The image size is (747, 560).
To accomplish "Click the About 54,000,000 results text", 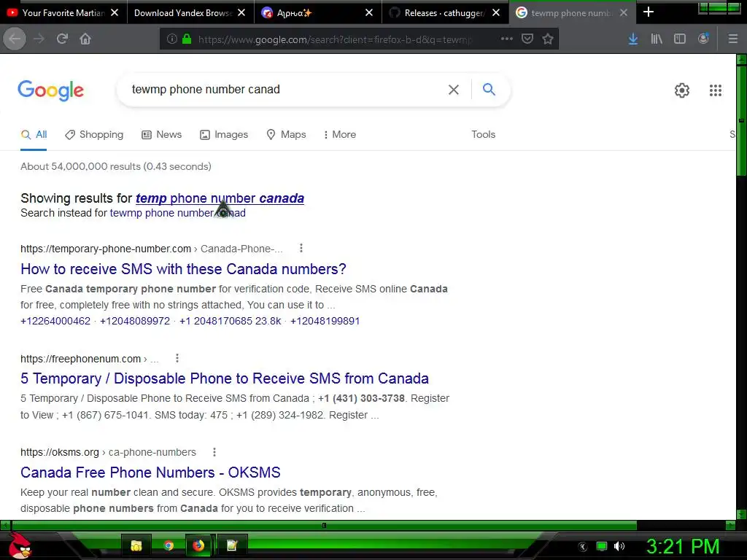I will pyautogui.click(x=116, y=167).
